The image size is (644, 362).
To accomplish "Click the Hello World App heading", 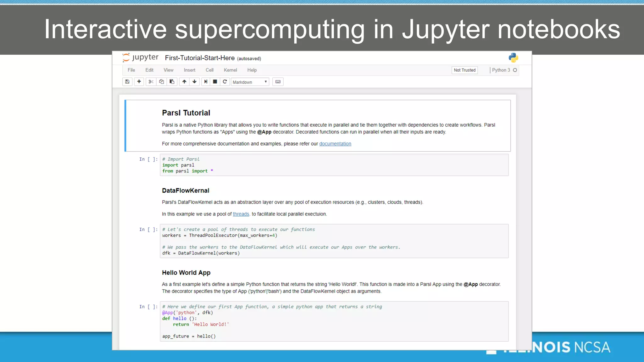I will (186, 272).
